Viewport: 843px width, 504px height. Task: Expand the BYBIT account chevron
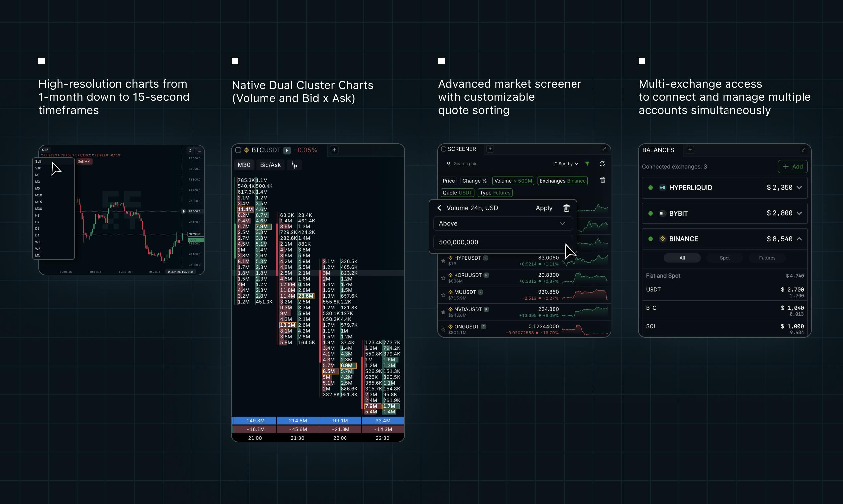click(x=799, y=213)
